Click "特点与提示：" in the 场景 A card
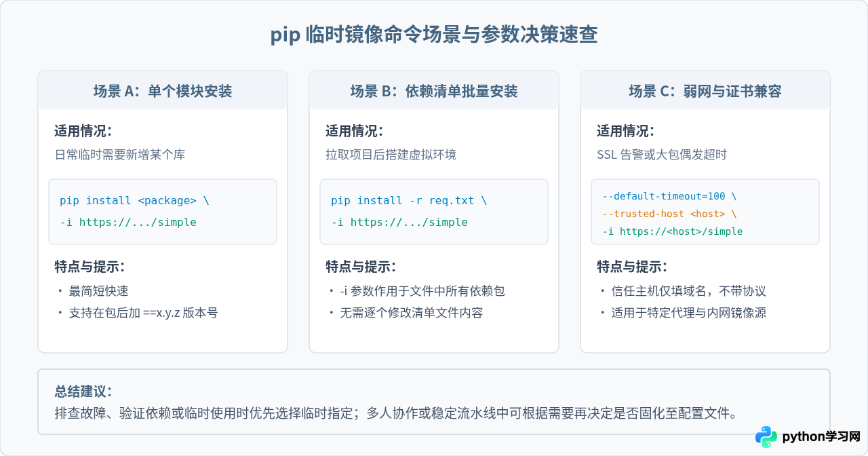 (90, 267)
